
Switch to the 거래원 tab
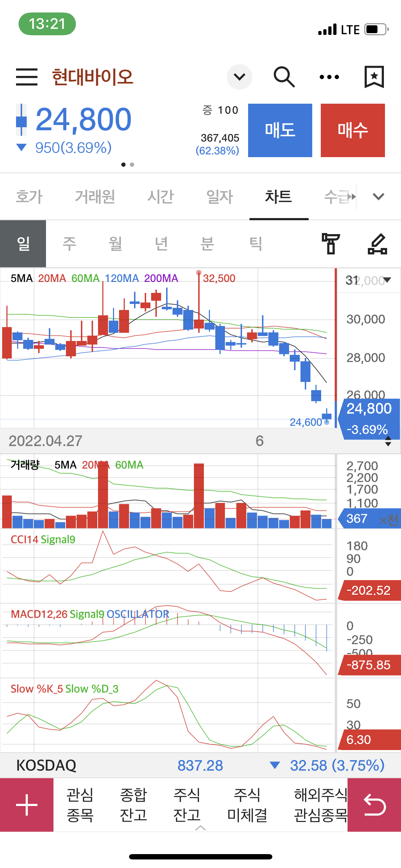point(95,197)
